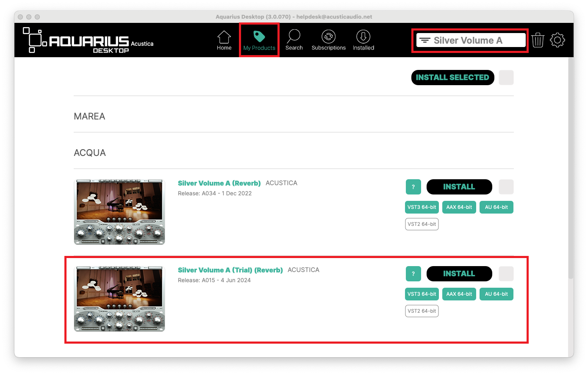Open the My Products tab
This screenshot has height=375, width=588.
click(259, 41)
